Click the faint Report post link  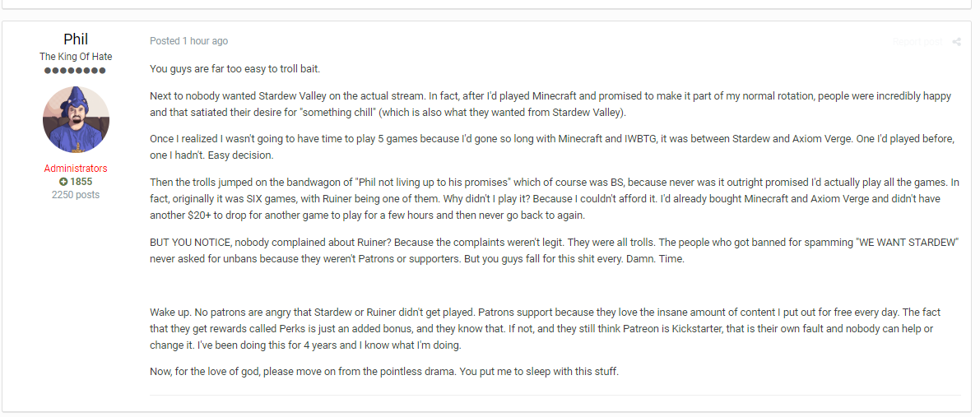917,42
